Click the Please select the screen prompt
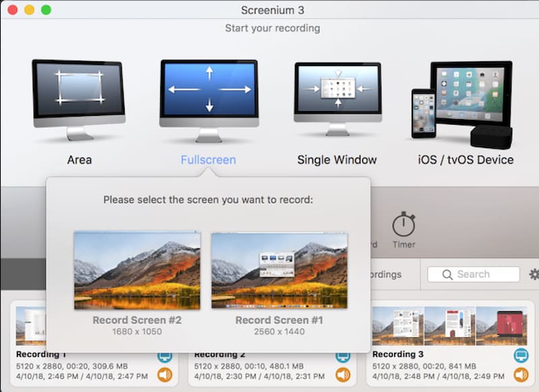 coord(208,199)
